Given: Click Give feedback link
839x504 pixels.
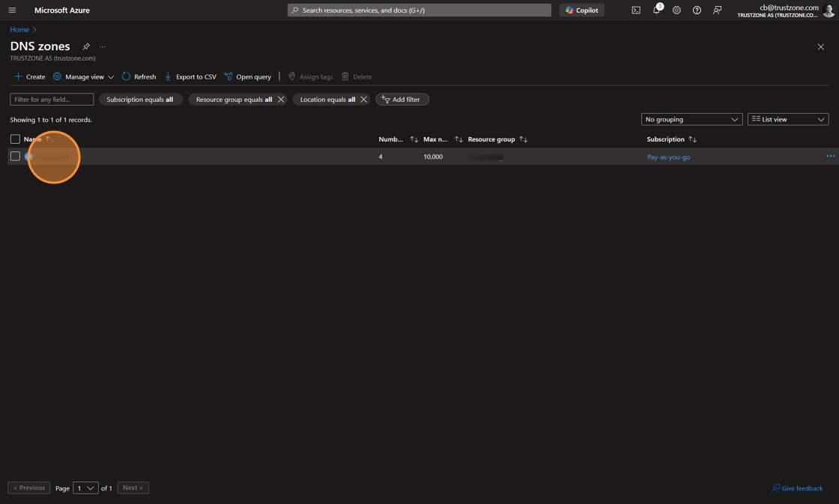Looking at the screenshot, I should coord(797,488).
